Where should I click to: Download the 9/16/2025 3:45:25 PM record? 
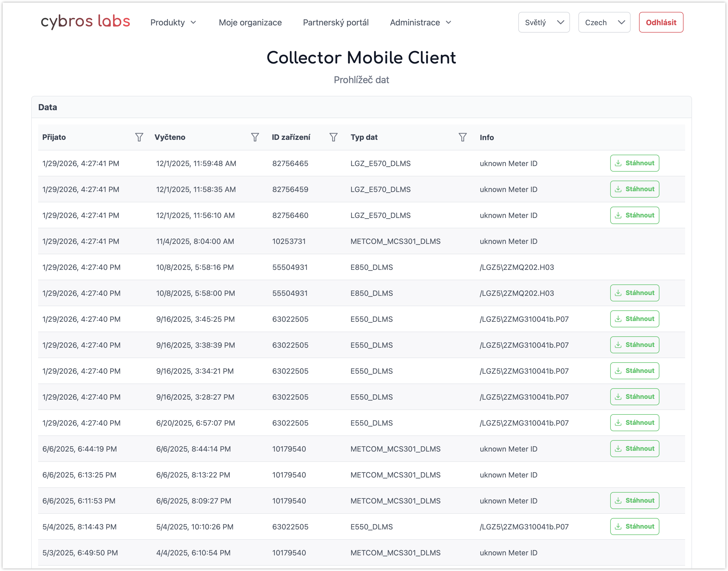pyautogui.click(x=634, y=319)
